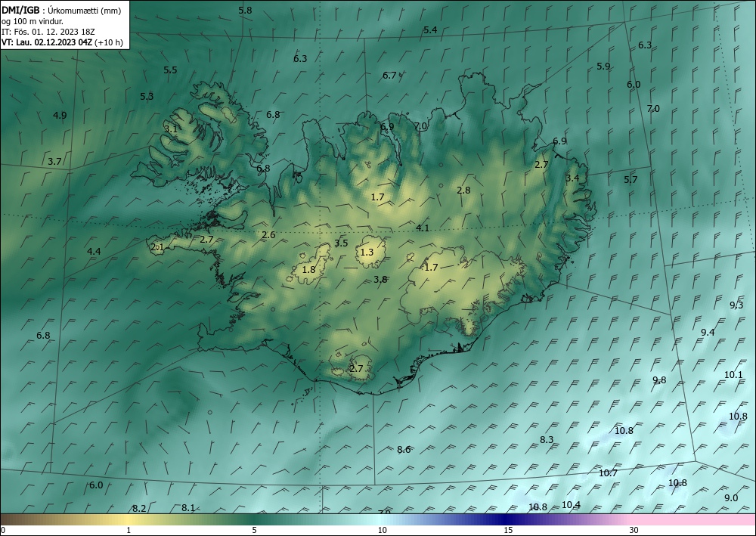Image resolution: width=756 pixels, height=536 pixels.
Task: Click the colorbar tick label 15
Action: 508,530
